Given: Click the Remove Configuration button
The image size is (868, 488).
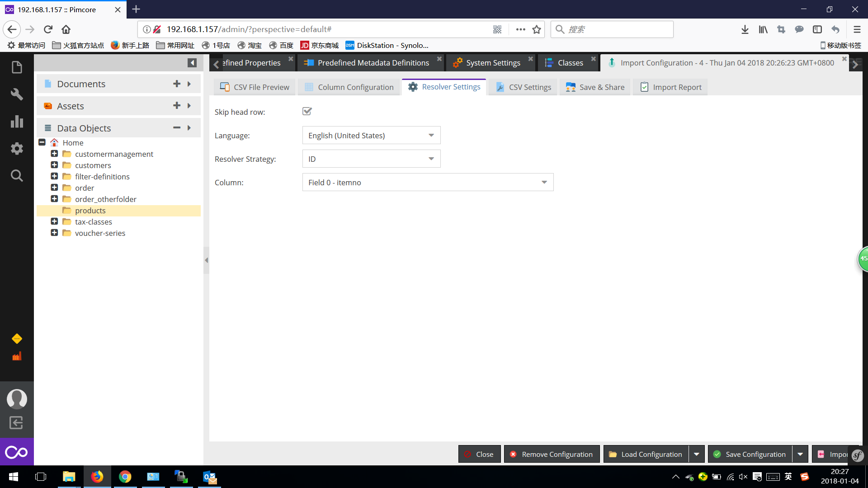Looking at the screenshot, I should click(551, 454).
